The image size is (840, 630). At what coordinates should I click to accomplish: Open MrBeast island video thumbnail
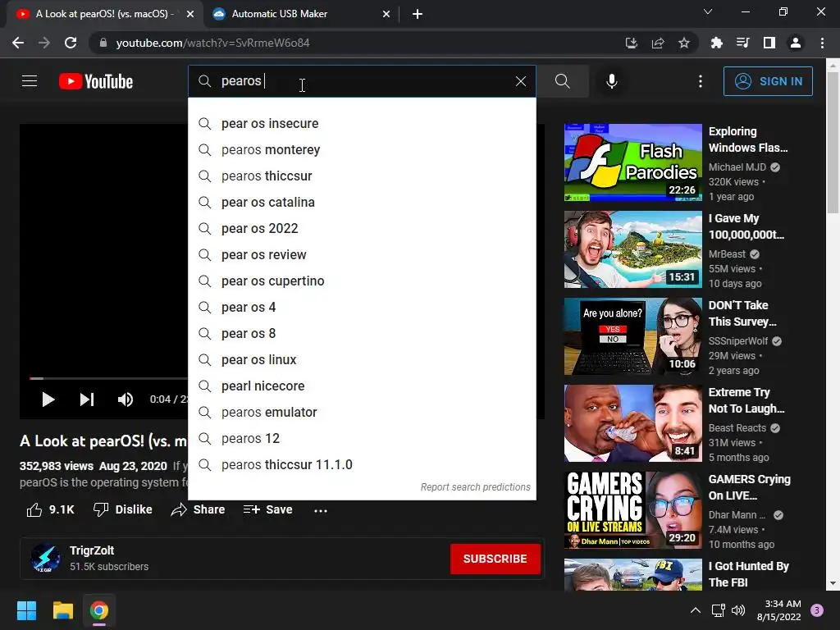coord(632,249)
